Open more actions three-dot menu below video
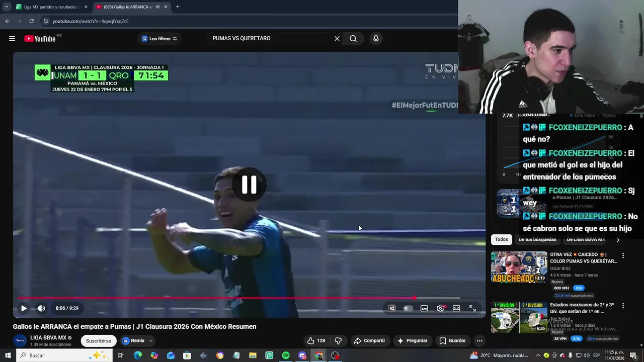 tap(479, 341)
